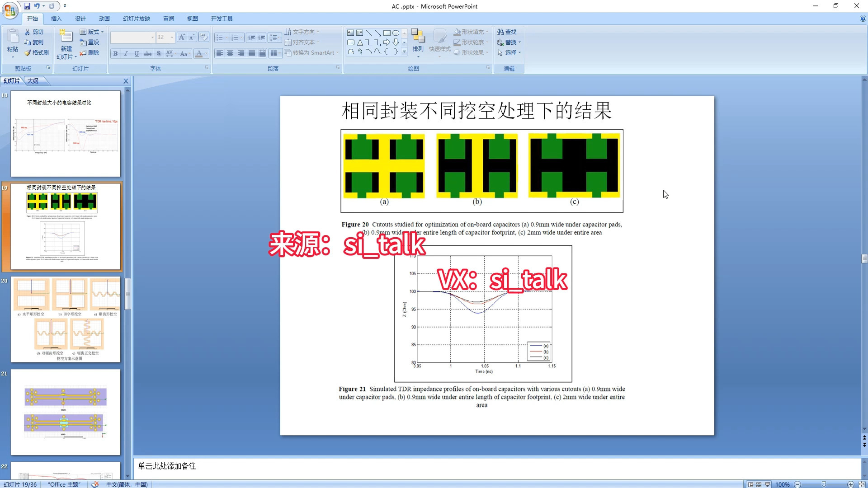Viewport: 868px width, 488px height.
Task: Click the Office button logo
Action: (10, 9)
